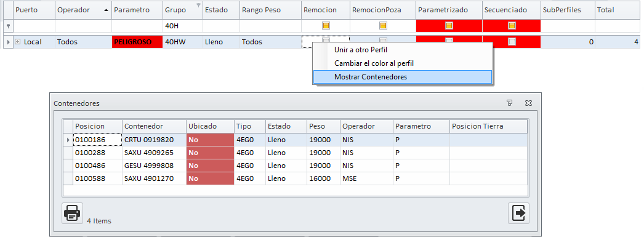Close the Contenedores panel
This screenshot has width=644, height=240.
(x=529, y=103)
